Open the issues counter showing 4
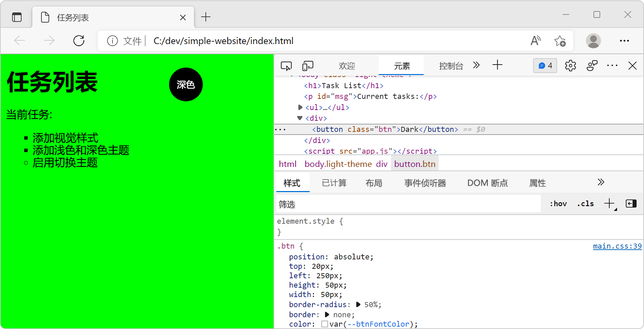The image size is (644, 329). pos(545,65)
